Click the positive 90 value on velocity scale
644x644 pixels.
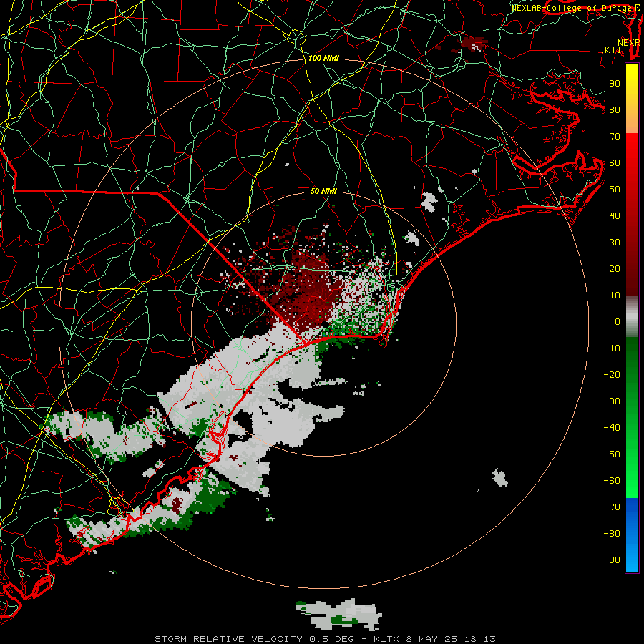coord(615,84)
